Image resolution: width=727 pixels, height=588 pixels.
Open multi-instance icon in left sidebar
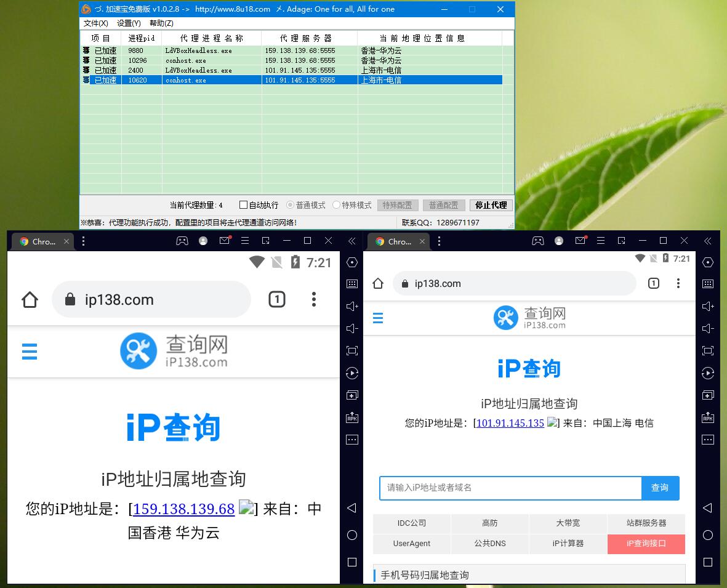point(352,395)
